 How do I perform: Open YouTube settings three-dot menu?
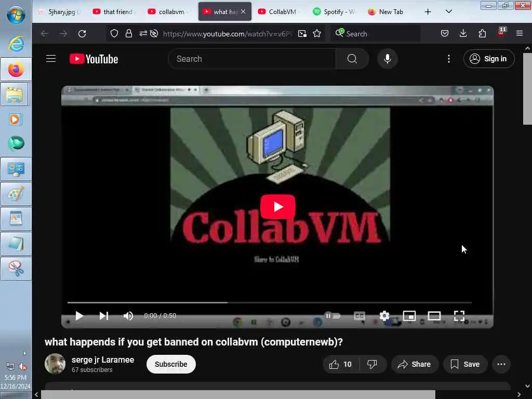[x=449, y=59]
